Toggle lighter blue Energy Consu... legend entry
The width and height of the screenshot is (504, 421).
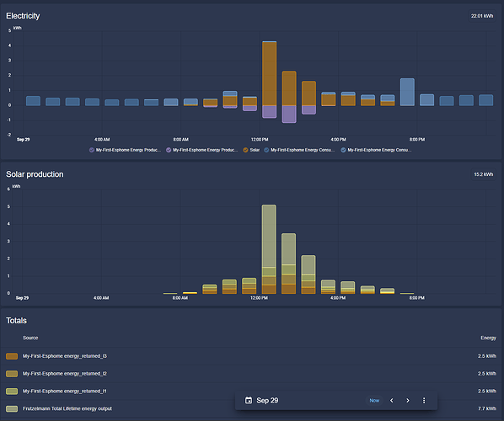pos(376,150)
